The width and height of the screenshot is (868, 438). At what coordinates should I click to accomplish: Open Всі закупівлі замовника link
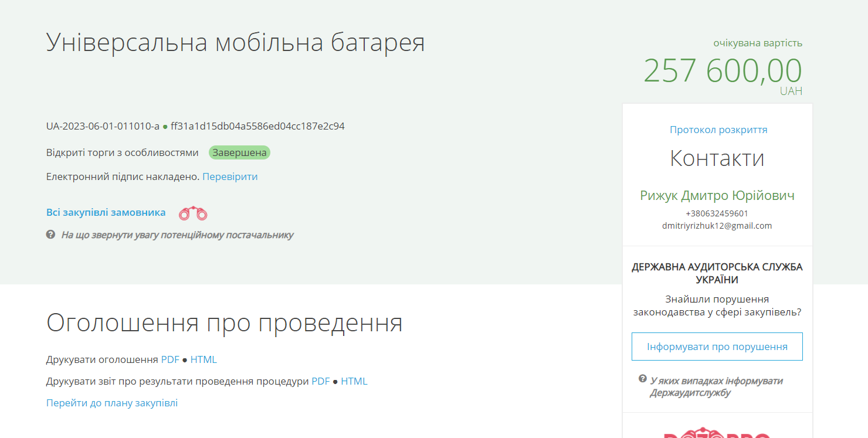point(106,212)
